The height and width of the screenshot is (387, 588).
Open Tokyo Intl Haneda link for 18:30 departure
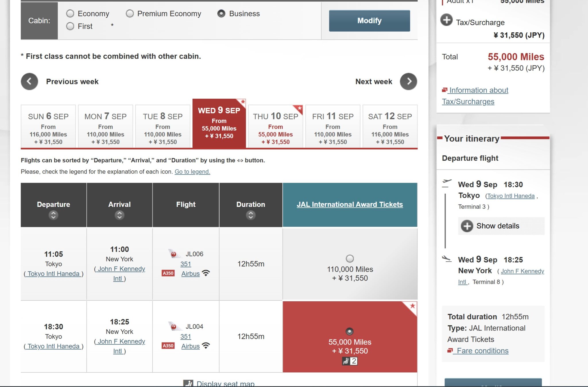point(53,346)
